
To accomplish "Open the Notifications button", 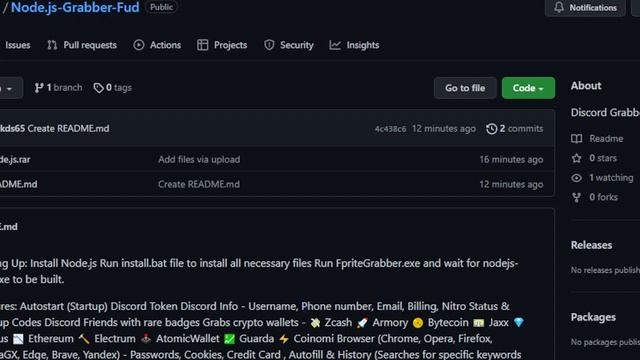I will tap(585, 7).
